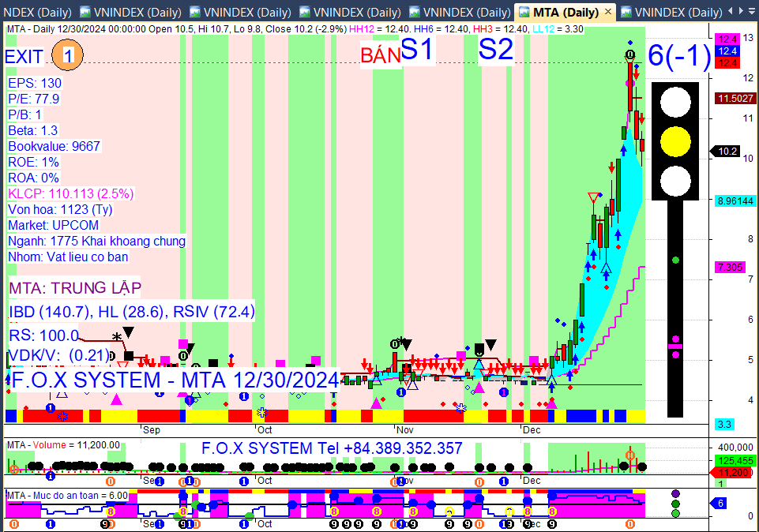The height and width of the screenshot is (532, 759).
Task: Click the magenta 12.4 price axis label
Action: pos(727,39)
